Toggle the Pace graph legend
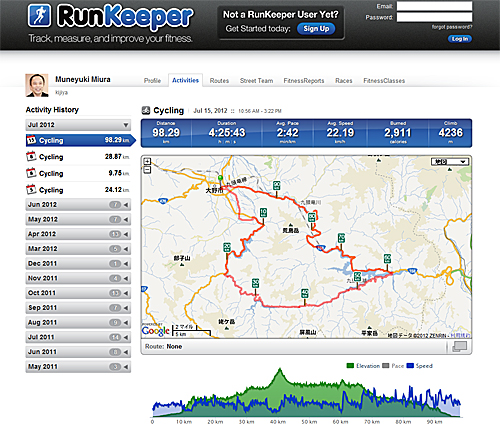 [393, 366]
